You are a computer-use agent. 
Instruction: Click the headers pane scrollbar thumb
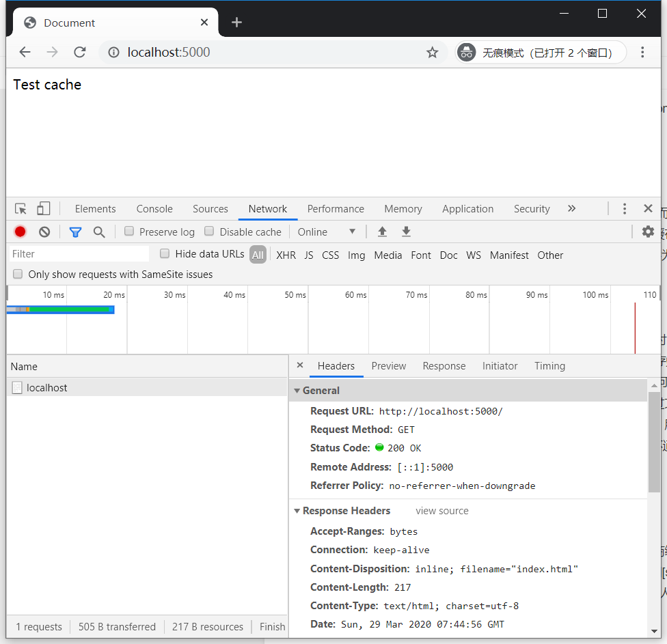pyautogui.click(x=654, y=442)
